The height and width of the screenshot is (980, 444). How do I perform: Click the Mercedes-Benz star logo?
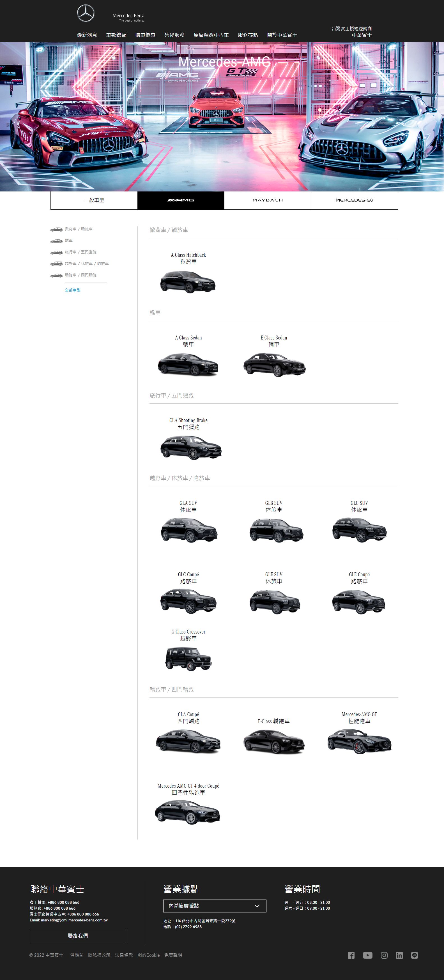(x=86, y=13)
